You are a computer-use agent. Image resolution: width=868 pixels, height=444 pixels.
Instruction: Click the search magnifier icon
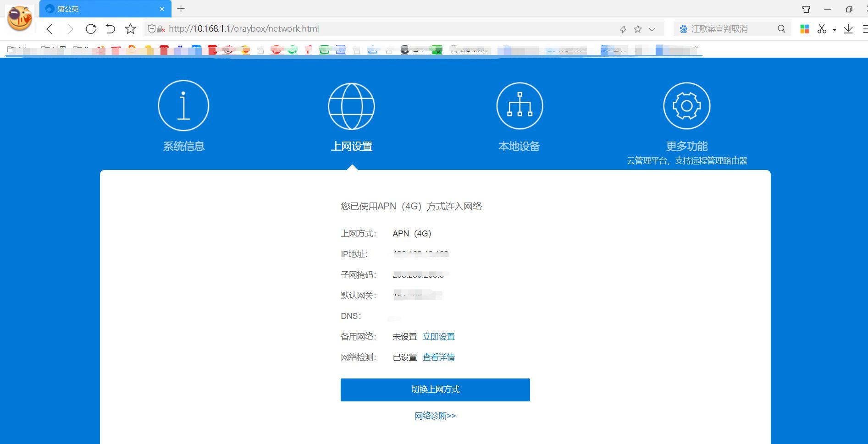781,29
